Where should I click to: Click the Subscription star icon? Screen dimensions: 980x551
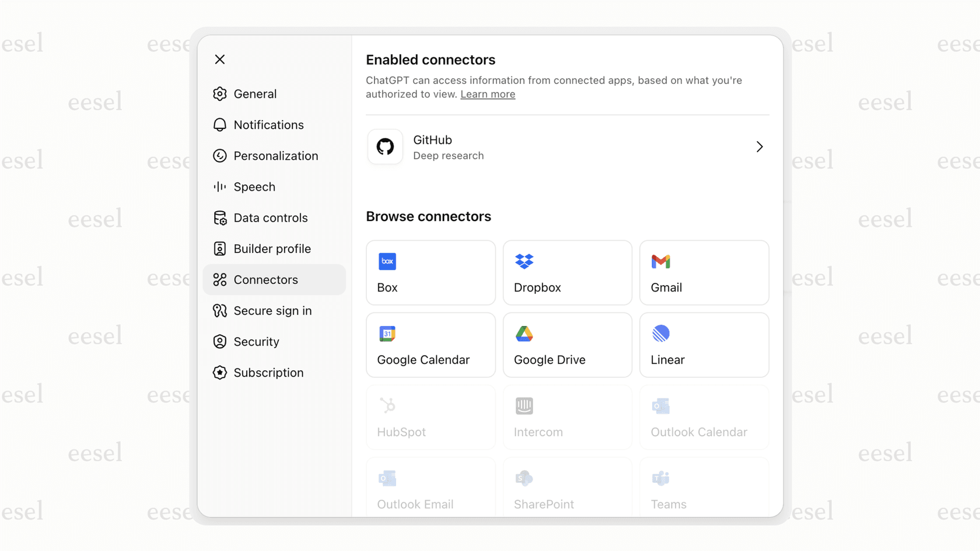click(219, 373)
